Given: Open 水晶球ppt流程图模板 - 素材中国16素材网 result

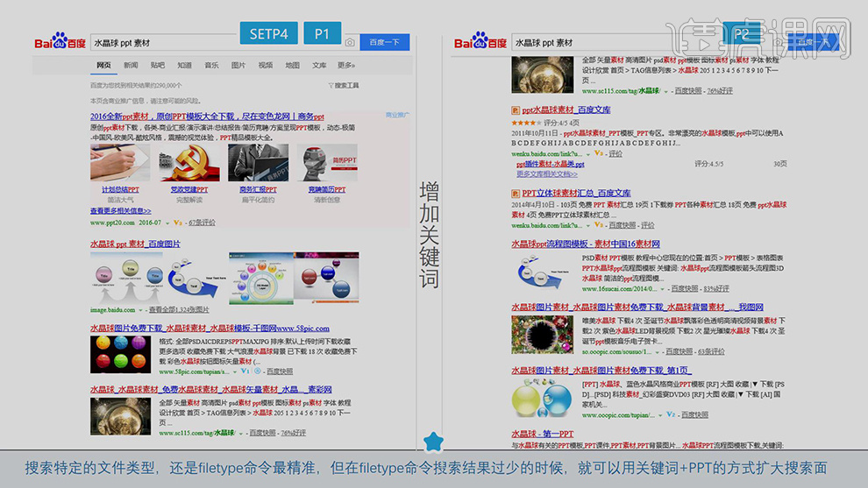Looking at the screenshot, I should pyautogui.click(x=586, y=244).
